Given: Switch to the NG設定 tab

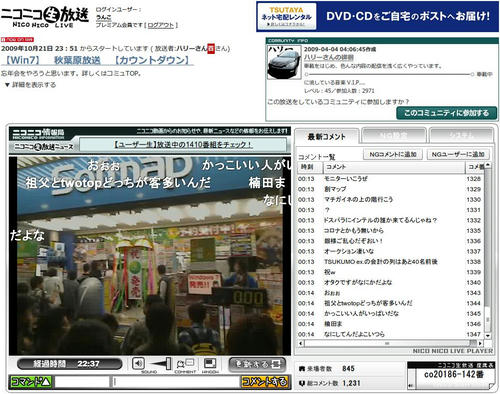Looking at the screenshot, I should 393,135.
